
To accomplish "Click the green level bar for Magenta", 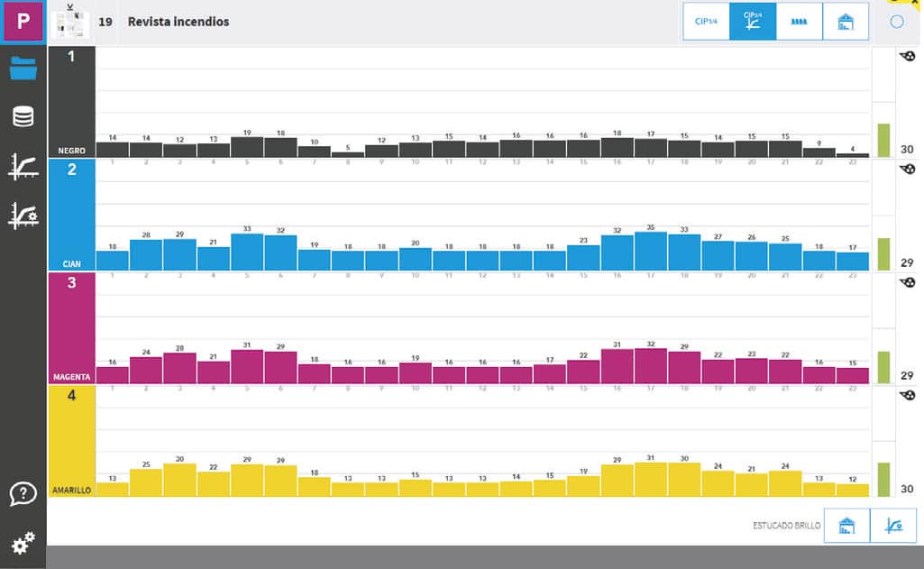I will tap(883, 367).
